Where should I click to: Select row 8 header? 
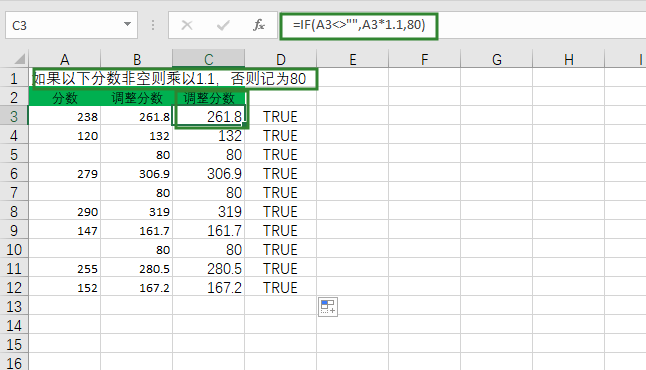[x=14, y=211]
